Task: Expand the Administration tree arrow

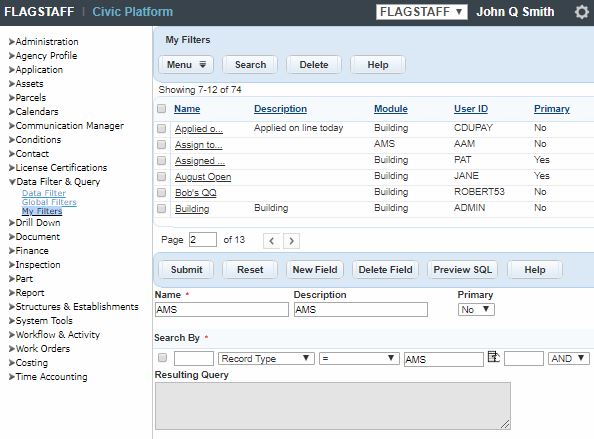Action: point(12,42)
